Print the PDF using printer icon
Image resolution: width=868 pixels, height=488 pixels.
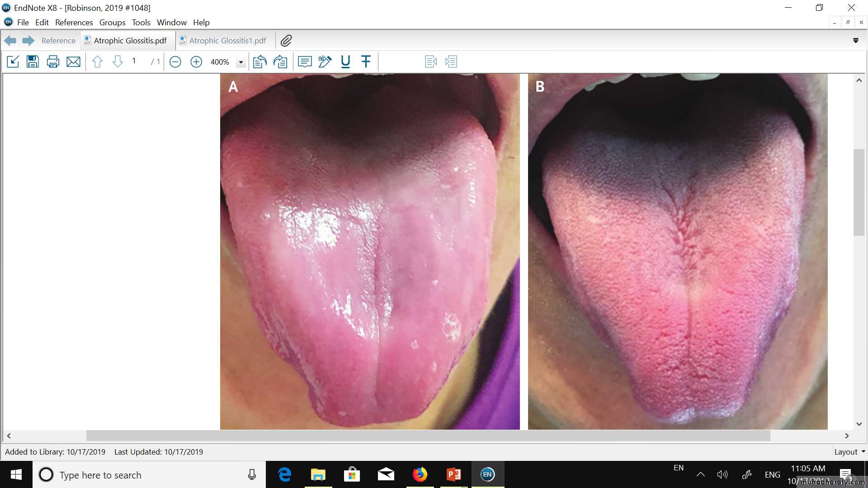point(53,62)
